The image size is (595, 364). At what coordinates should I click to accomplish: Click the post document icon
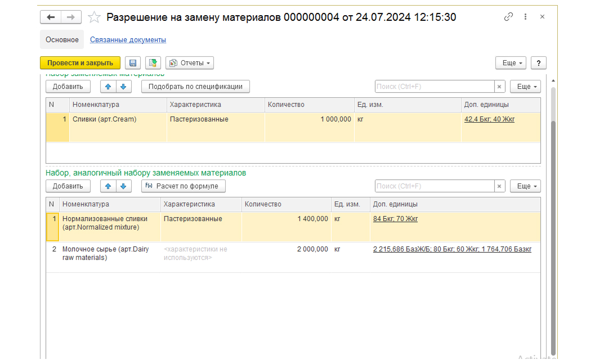tap(153, 63)
